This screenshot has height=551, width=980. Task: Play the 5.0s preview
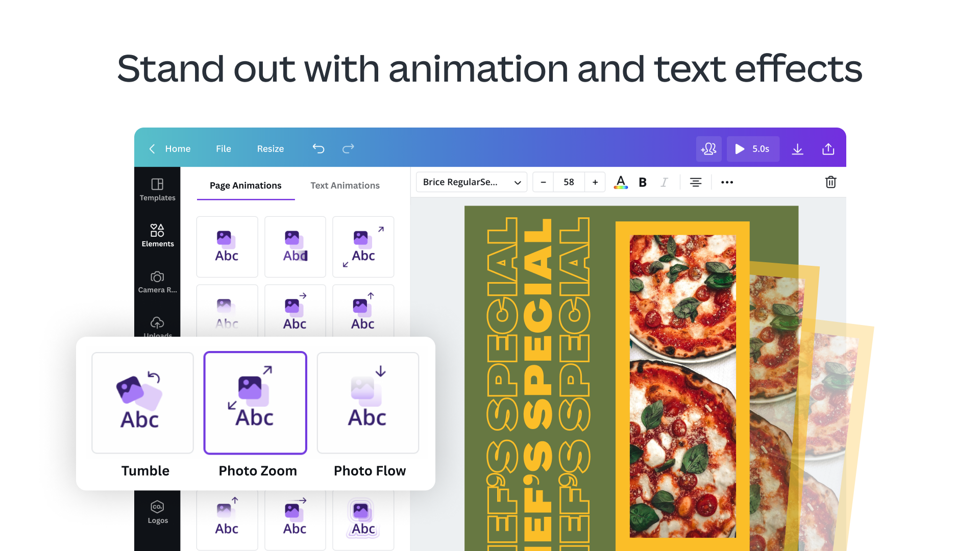(753, 149)
